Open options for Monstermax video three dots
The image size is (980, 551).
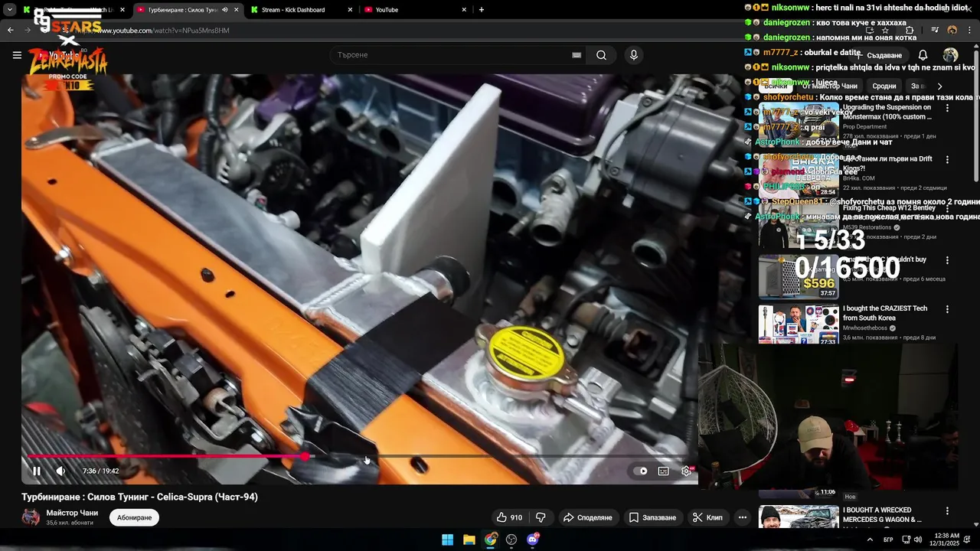coord(947,109)
